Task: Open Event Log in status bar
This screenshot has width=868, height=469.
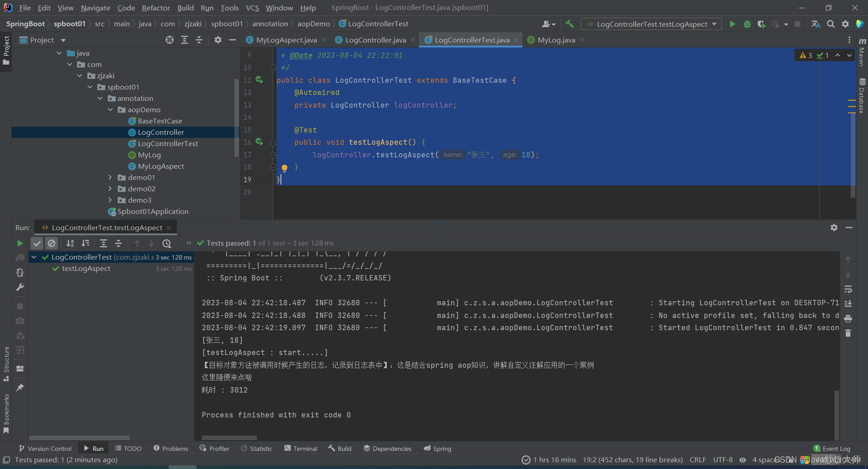Action: click(832, 449)
